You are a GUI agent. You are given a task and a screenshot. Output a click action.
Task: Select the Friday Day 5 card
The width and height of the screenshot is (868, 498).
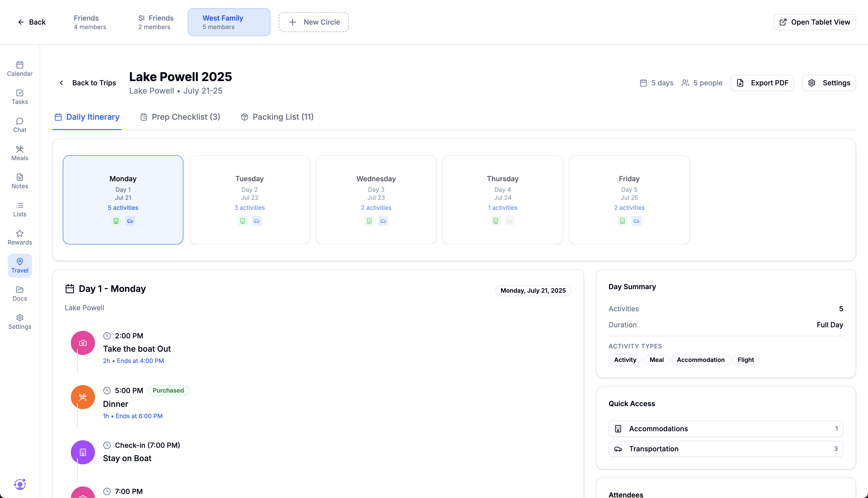point(629,200)
